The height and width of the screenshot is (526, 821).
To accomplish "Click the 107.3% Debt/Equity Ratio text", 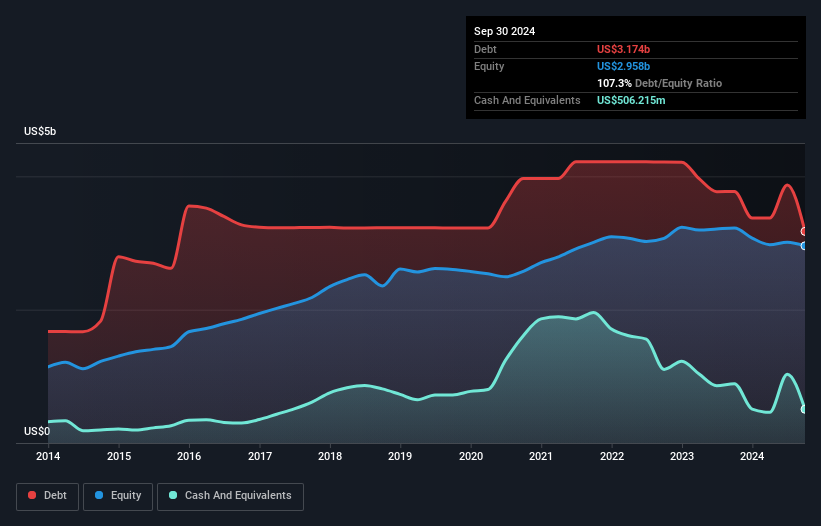I will [x=659, y=83].
